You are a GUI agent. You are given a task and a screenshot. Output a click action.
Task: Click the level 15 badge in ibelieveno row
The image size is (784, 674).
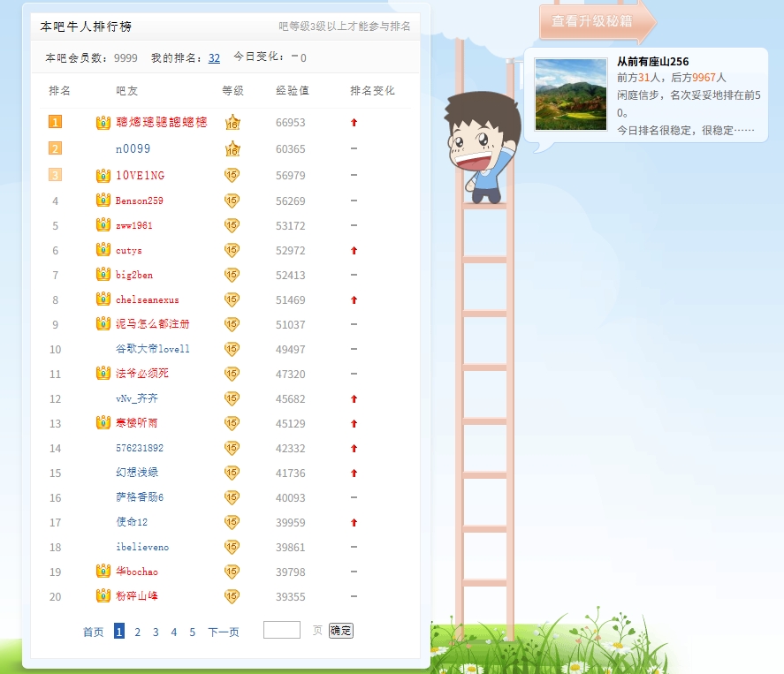(232, 547)
